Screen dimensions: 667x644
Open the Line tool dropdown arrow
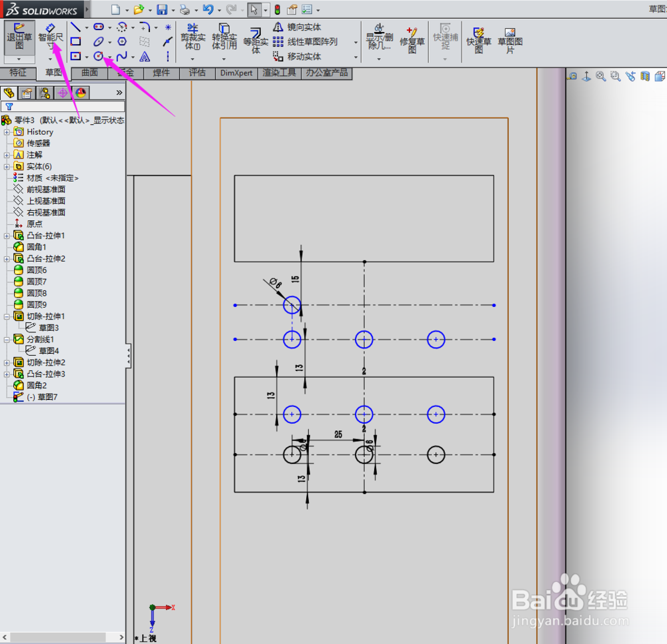click(x=87, y=27)
